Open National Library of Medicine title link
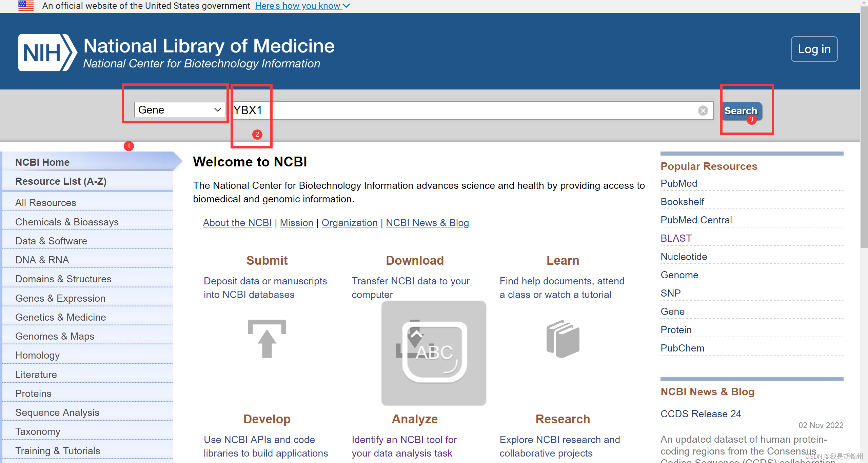 pos(209,46)
